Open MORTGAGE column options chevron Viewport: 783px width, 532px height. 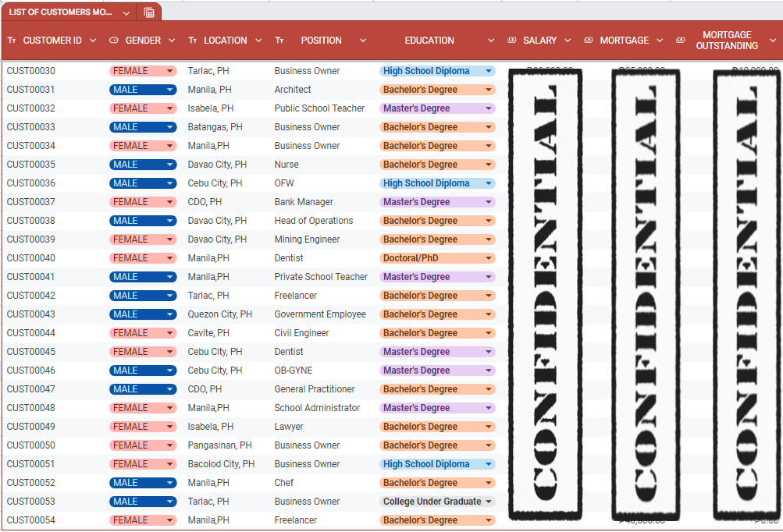tap(660, 41)
